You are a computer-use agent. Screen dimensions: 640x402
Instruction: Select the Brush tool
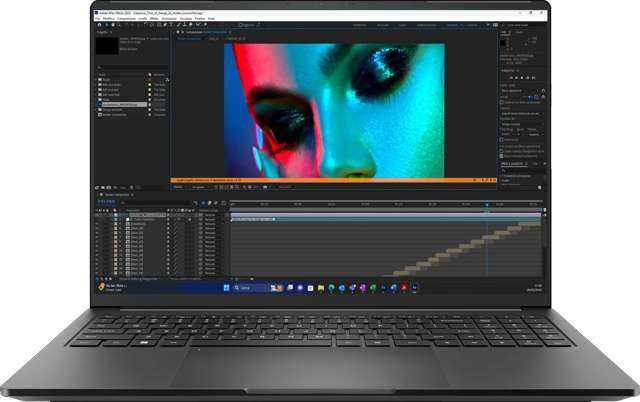[178, 25]
